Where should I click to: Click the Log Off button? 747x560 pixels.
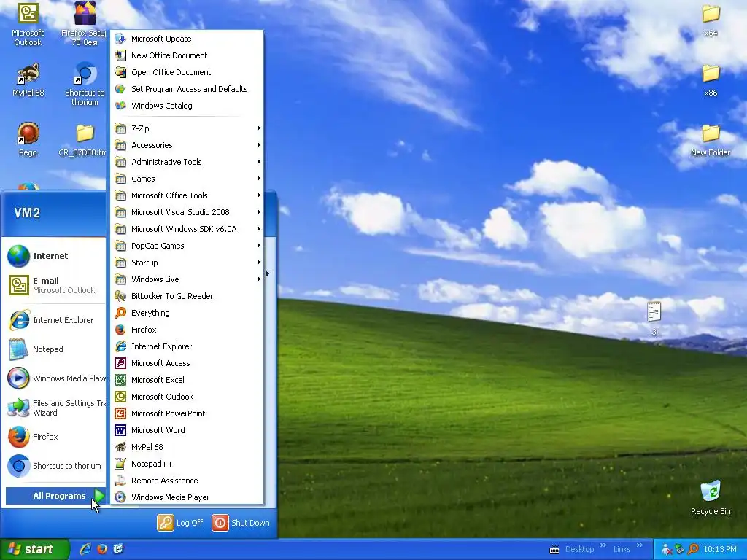pyautogui.click(x=180, y=522)
